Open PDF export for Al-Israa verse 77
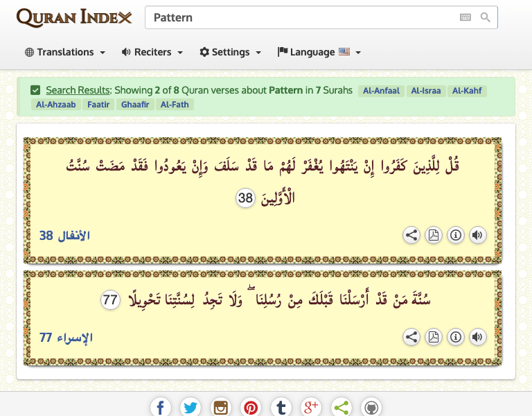 [x=433, y=337]
